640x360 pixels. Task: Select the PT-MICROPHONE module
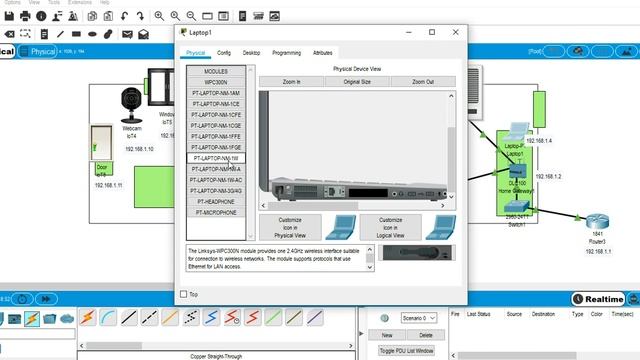coord(216,212)
